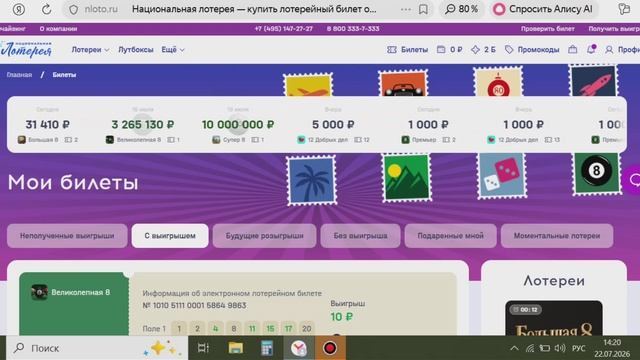Open the profile user icon
Viewport: 640px width, 360px height.
[x=609, y=49]
